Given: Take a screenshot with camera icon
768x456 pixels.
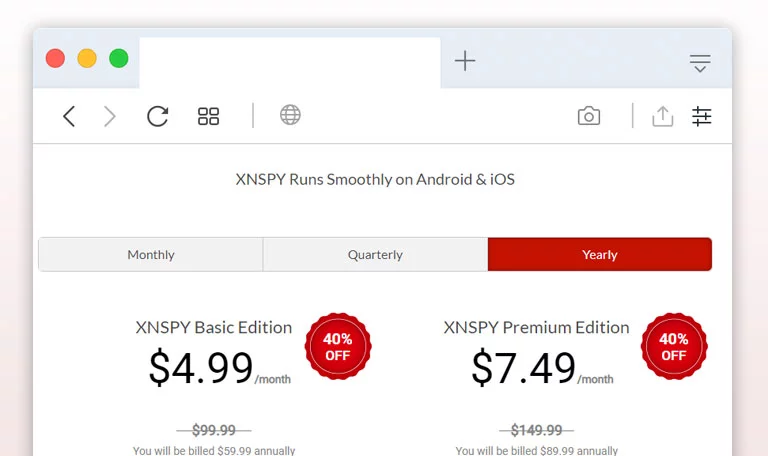Looking at the screenshot, I should [589, 116].
